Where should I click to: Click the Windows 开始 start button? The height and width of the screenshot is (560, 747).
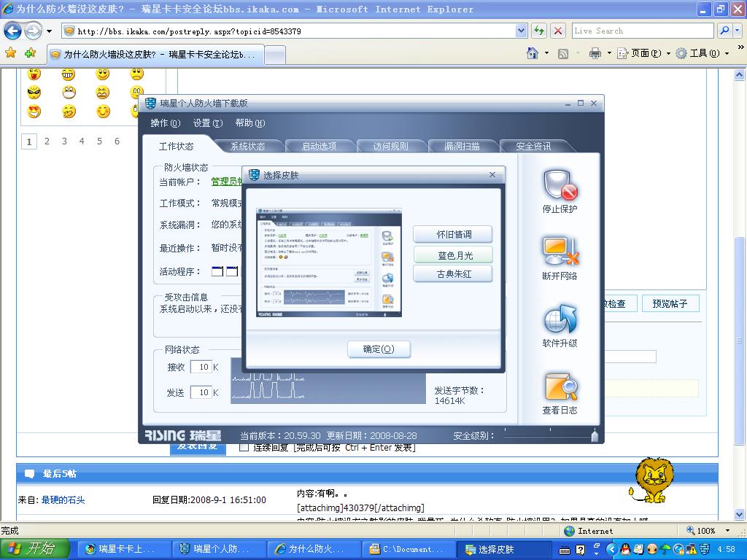pos(34,549)
